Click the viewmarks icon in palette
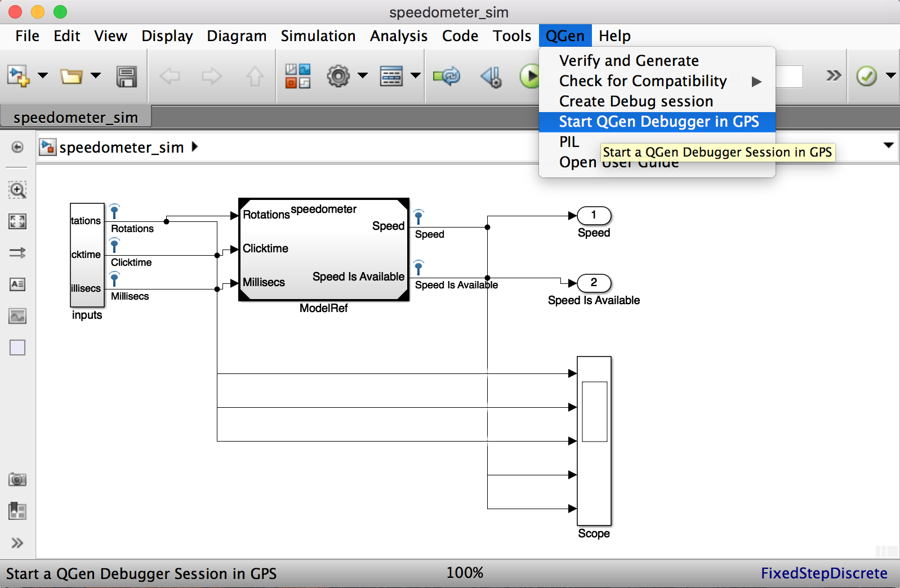The image size is (900, 588). click(17, 511)
